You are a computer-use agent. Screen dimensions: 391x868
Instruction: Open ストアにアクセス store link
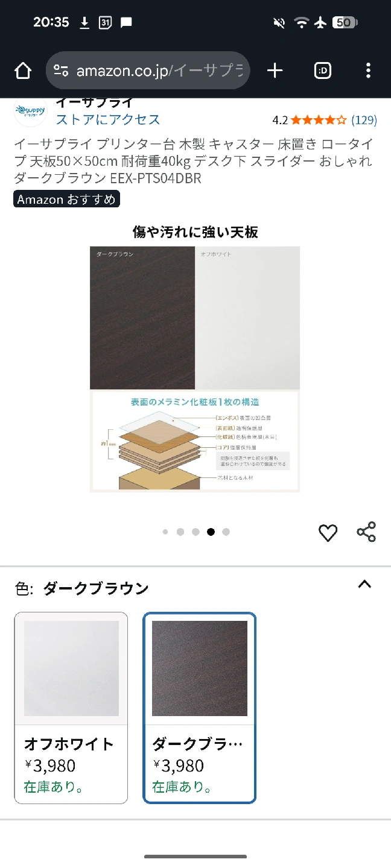[108, 119]
